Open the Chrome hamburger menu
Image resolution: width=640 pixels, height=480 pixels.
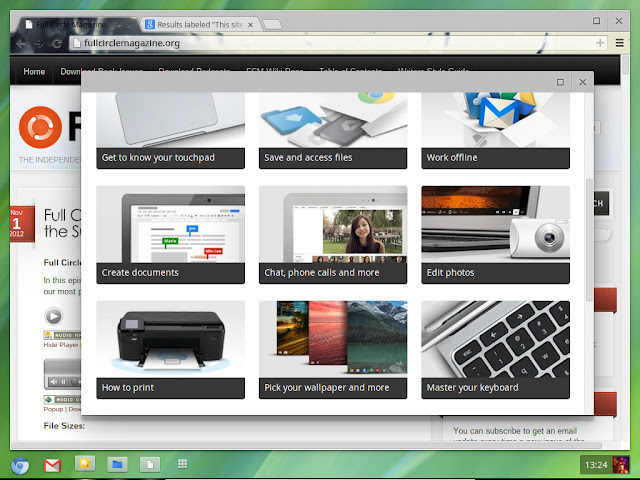click(619, 43)
